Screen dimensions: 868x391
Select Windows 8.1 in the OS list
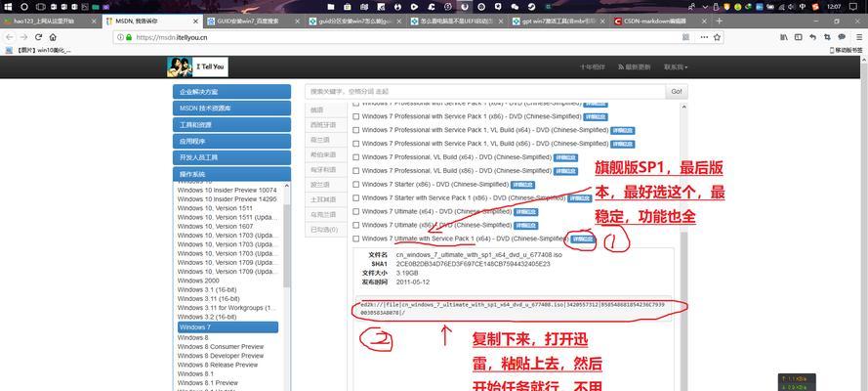tap(195, 373)
